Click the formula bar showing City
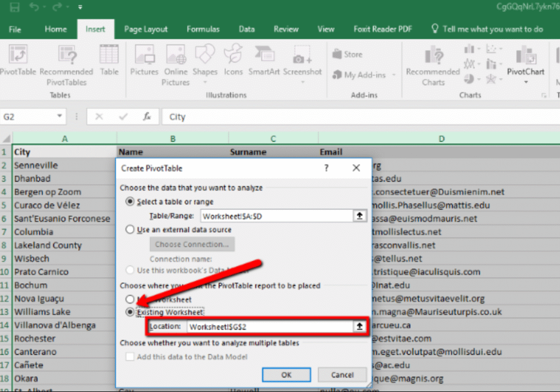The image size is (560, 392). 361,117
